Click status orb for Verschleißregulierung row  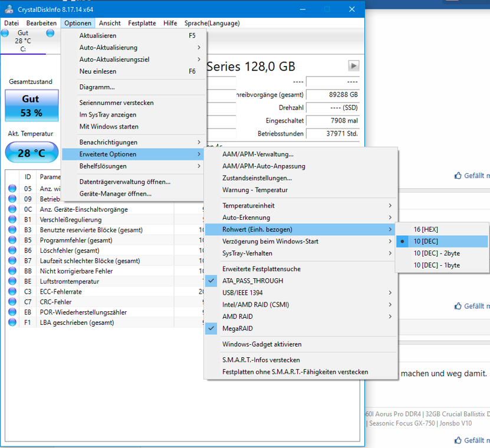pyautogui.click(x=12, y=219)
